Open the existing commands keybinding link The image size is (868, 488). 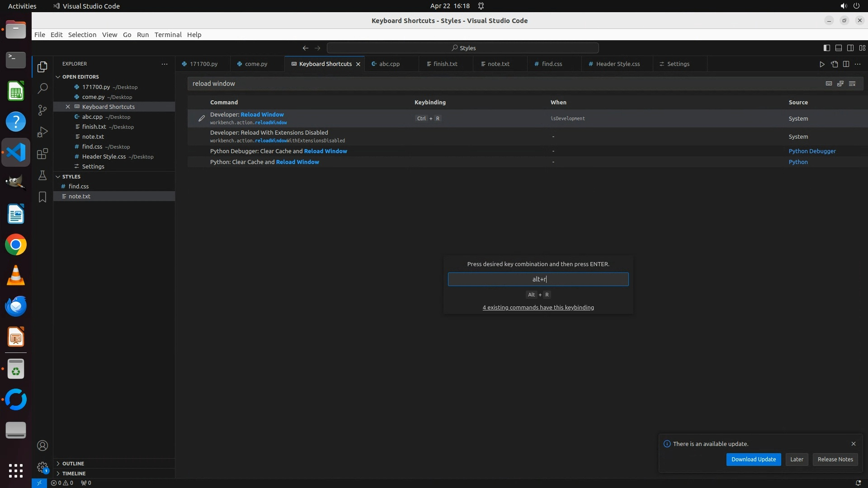(538, 308)
